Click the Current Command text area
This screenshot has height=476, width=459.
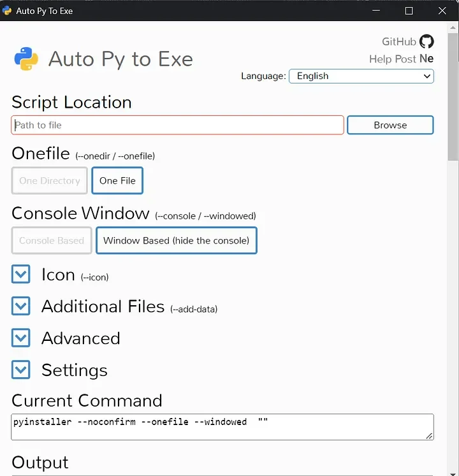222,427
